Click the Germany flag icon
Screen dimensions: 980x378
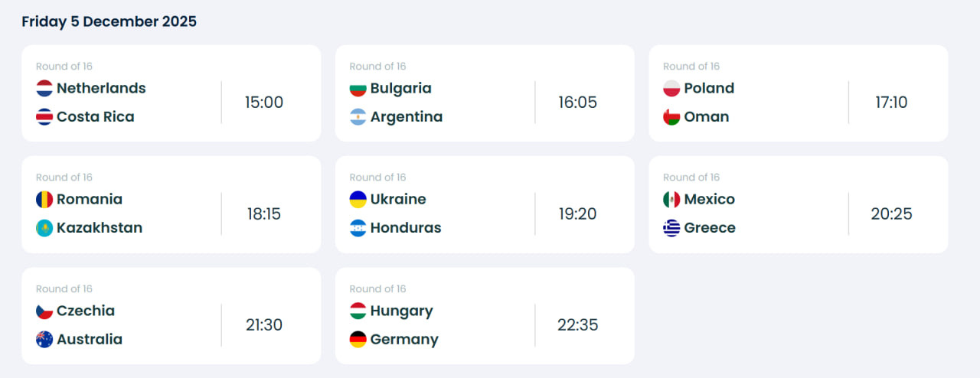(x=358, y=340)
